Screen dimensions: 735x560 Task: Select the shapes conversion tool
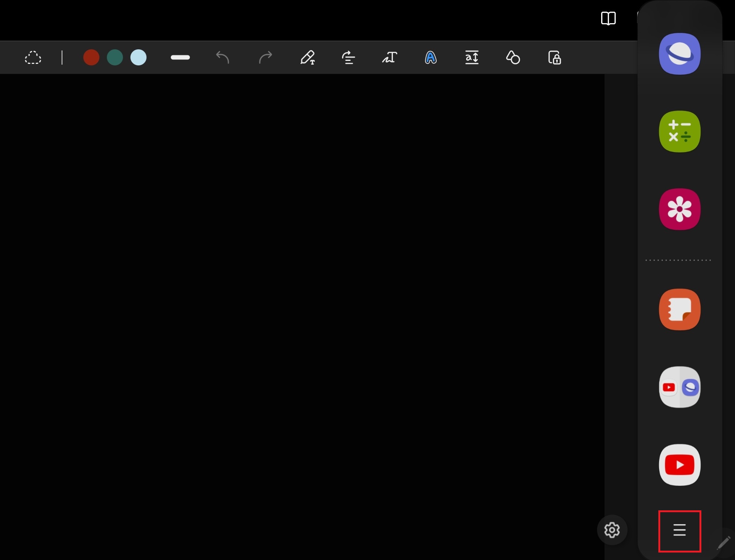(x=513, y=58)
